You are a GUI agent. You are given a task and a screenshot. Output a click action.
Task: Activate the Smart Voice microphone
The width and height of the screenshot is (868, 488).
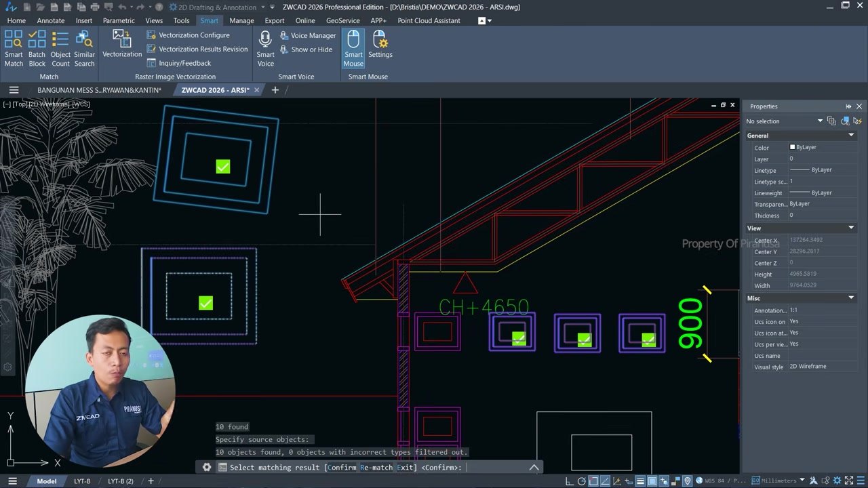[266, 48]
